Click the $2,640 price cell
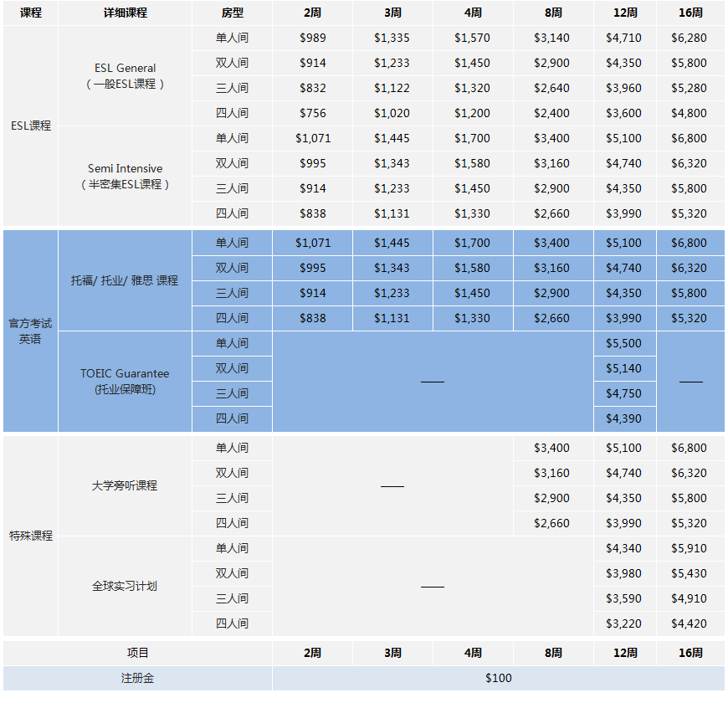 [x=552, y=88]
